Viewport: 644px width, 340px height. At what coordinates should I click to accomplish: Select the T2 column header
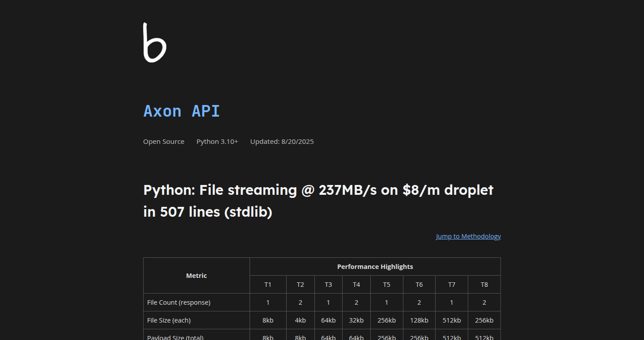(x=301, y=285)
